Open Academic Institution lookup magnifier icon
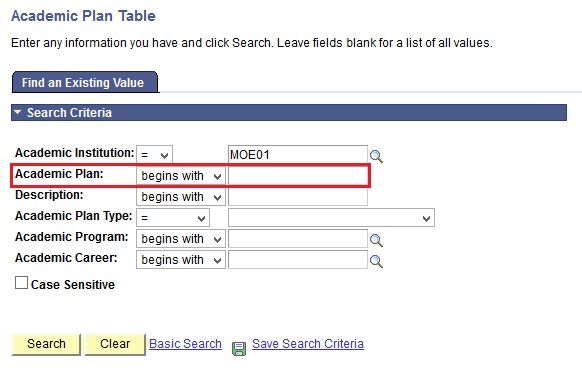This screenshot has width=582, height=371. pyautogui.click(x=376, y=156)
